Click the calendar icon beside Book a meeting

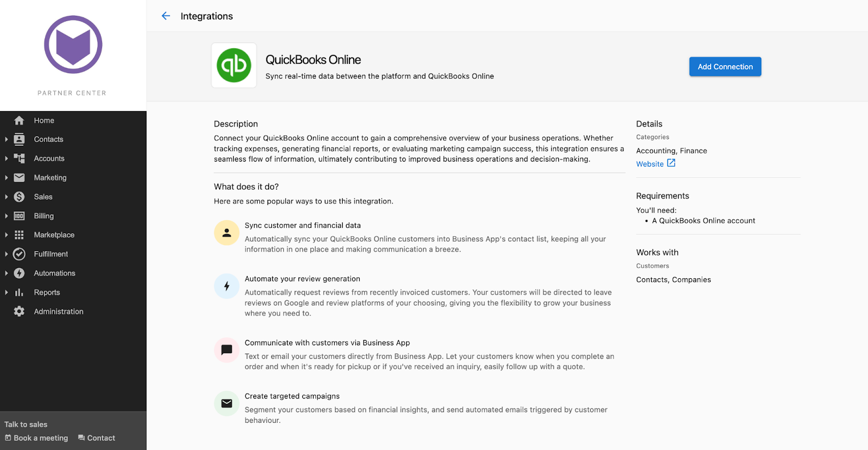[8, 438]
